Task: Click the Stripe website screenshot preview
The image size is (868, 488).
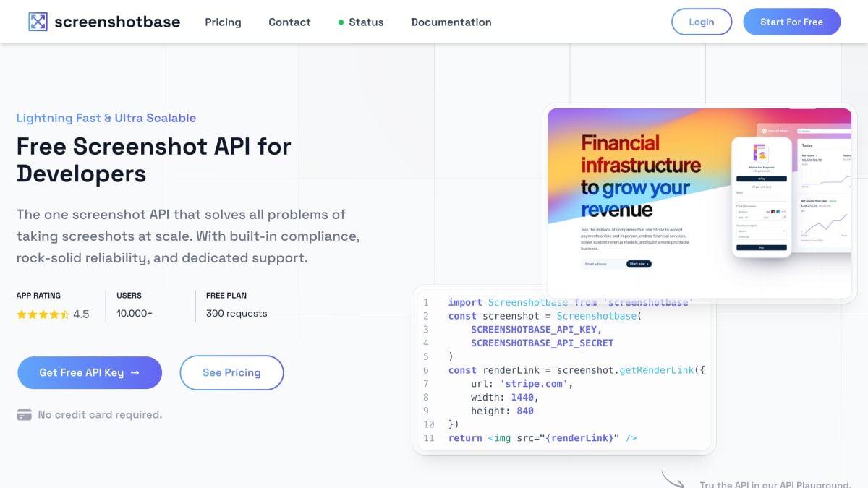Action: coord(699,203)
